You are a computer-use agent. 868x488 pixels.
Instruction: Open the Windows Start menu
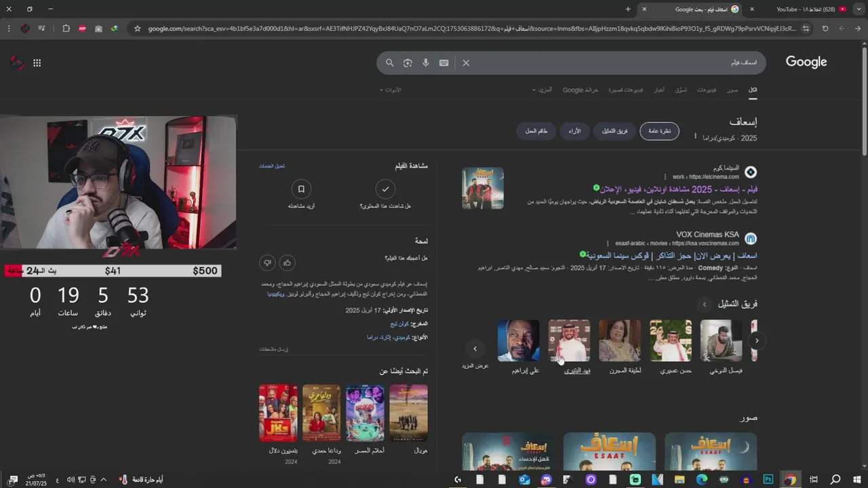click(x=857, y=479)
